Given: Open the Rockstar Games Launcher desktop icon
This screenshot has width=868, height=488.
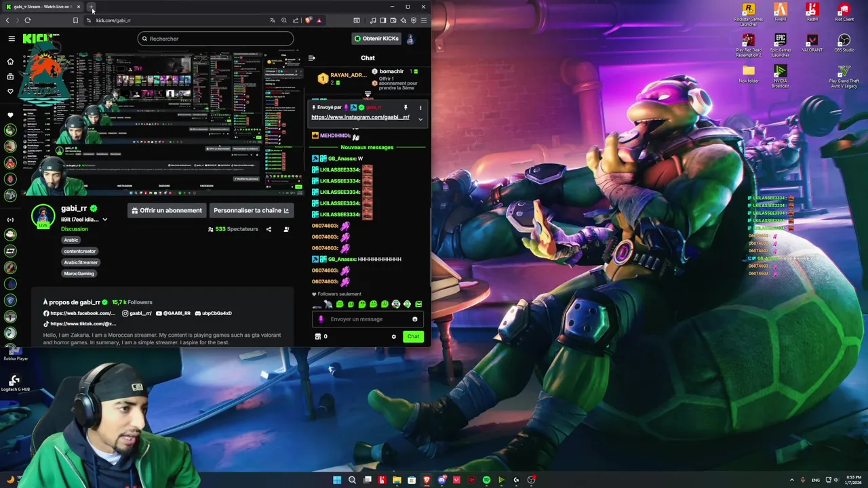Looking at the screenshot, I should (749, 14).
